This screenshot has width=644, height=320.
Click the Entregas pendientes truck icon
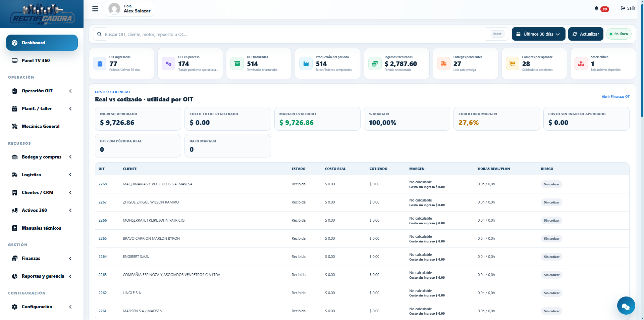coord(443,63)
